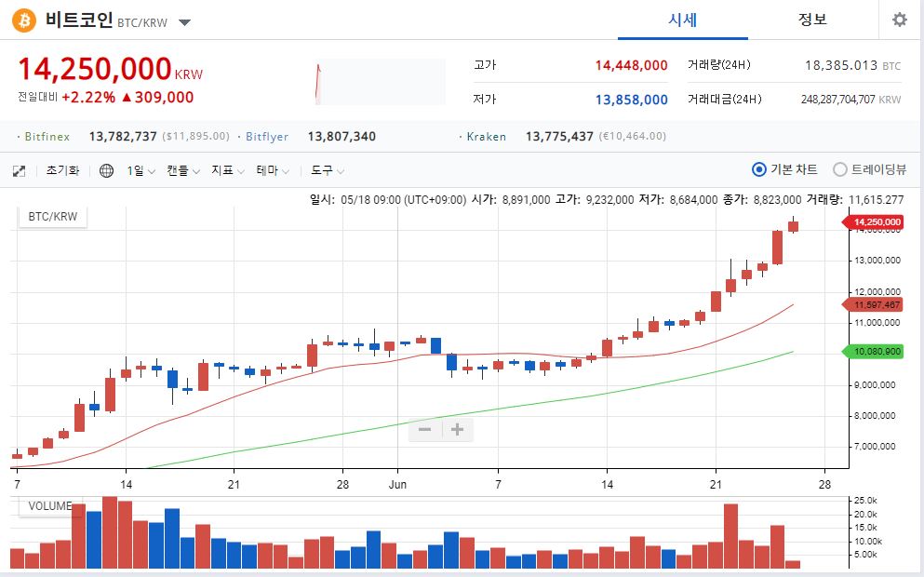Click the large 14,250,000 KRW price
This screenshot has width=924, height=577.
pos(110,69)
